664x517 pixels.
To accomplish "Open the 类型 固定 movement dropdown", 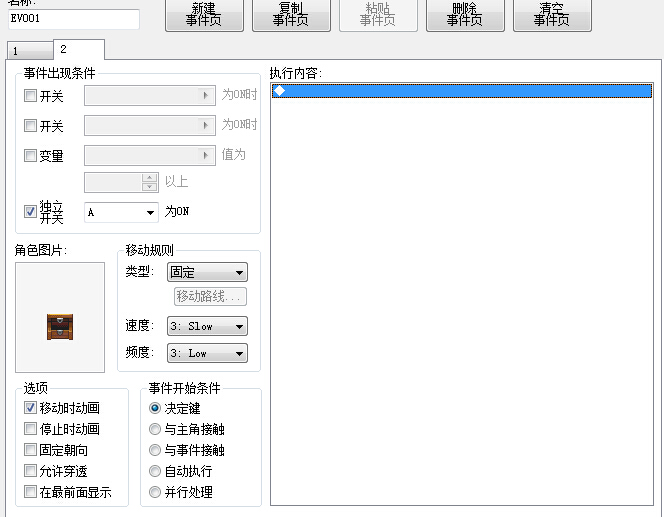I will tap(208, 272).
